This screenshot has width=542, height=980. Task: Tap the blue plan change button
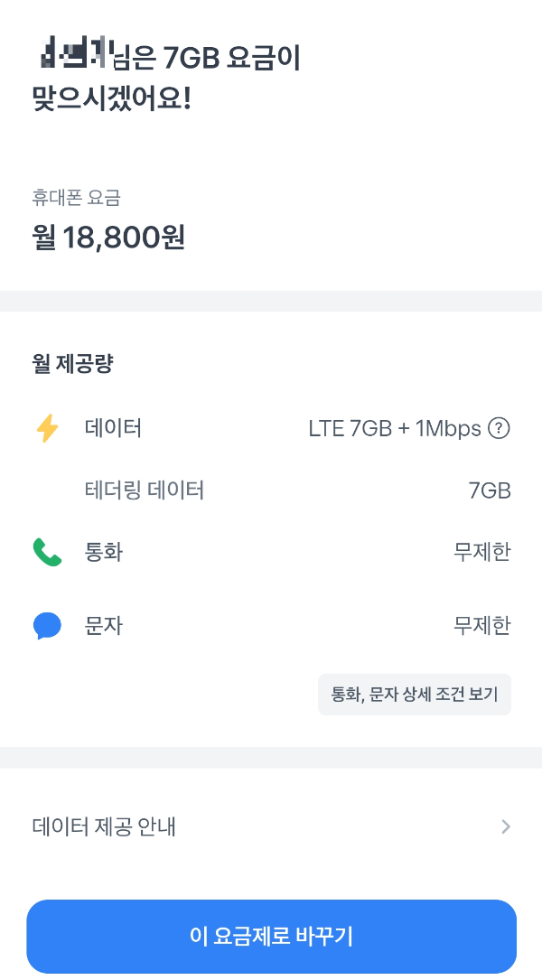[271, 937]
